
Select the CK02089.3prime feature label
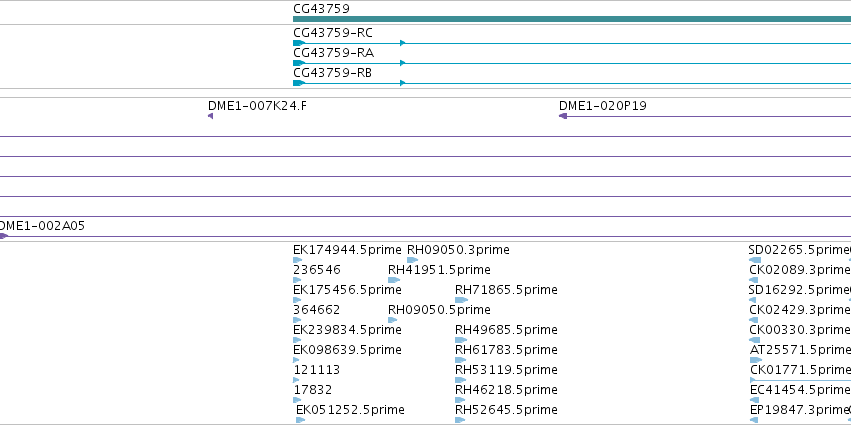click(799, 270)
